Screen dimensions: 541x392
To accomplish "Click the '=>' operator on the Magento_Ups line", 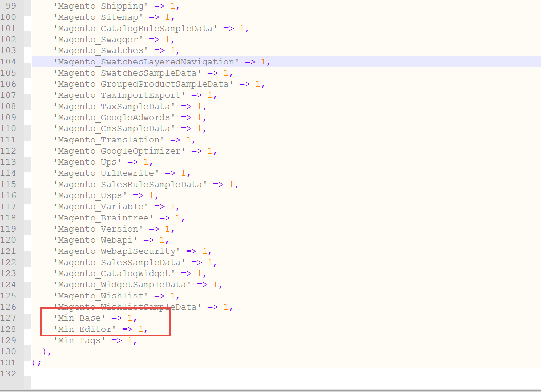I will coord(133,162).
